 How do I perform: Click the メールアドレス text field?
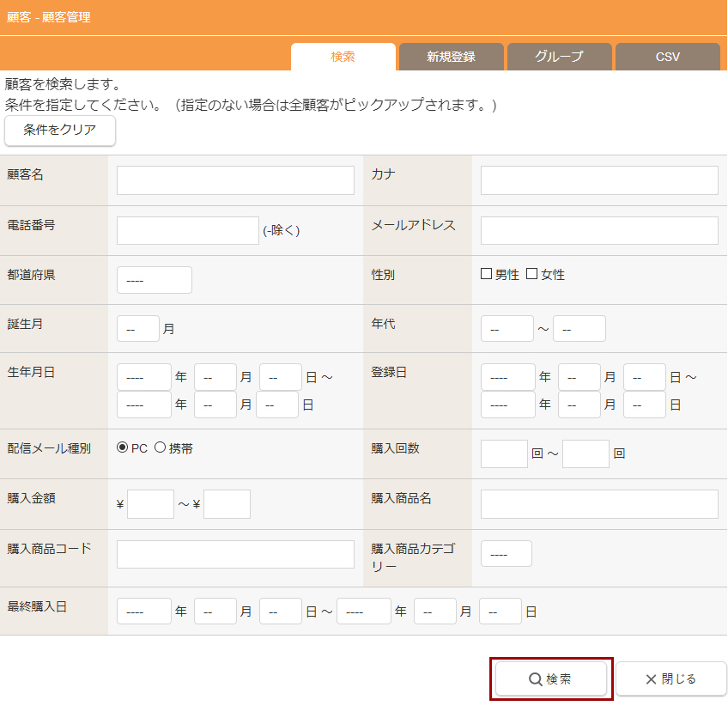pyautogui.click(x=599, y=230)
